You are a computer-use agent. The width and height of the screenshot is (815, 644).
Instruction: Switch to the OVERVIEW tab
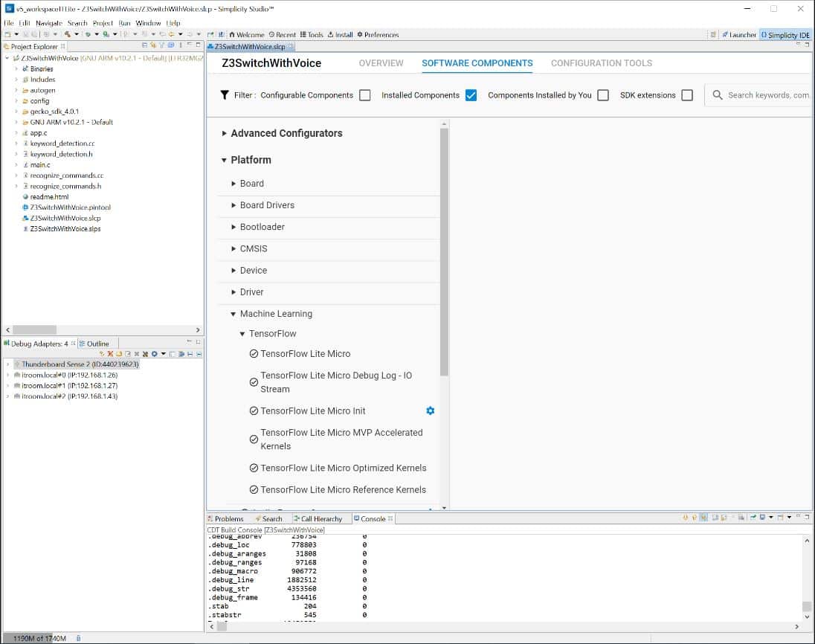pyautogui.click(x=381, y=63)
